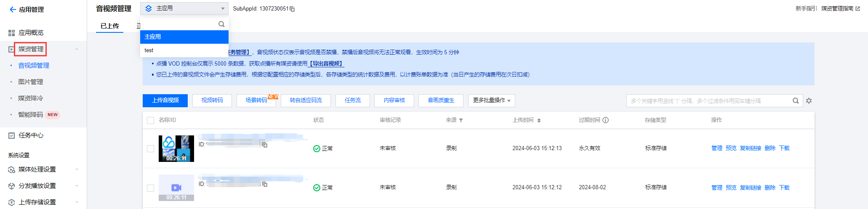The height and width of the screenshot is (209, 868).
Task: Click the 内容审核 button
Action: (x=394, y=101)
